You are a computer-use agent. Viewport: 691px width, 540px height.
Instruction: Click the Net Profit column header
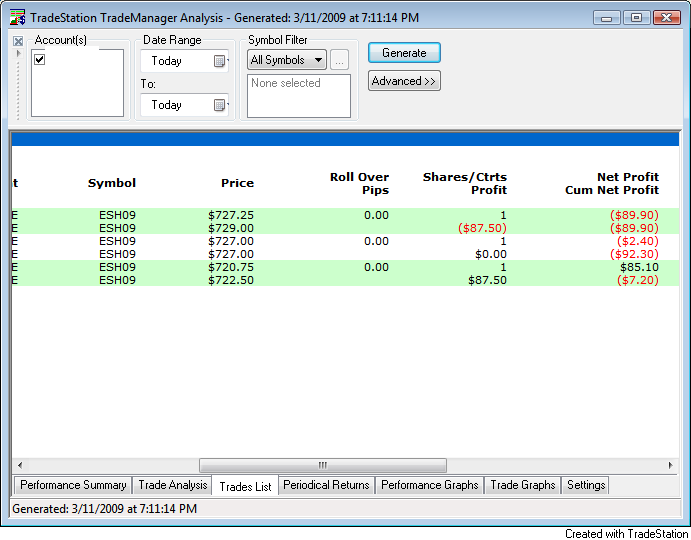[x=612, y=183]
